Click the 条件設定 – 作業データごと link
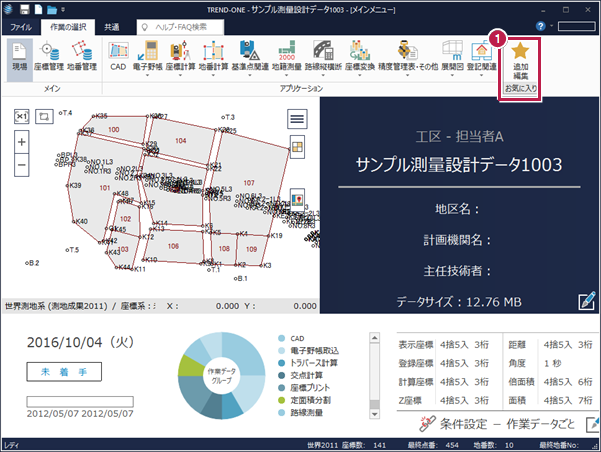 [507, 424]
